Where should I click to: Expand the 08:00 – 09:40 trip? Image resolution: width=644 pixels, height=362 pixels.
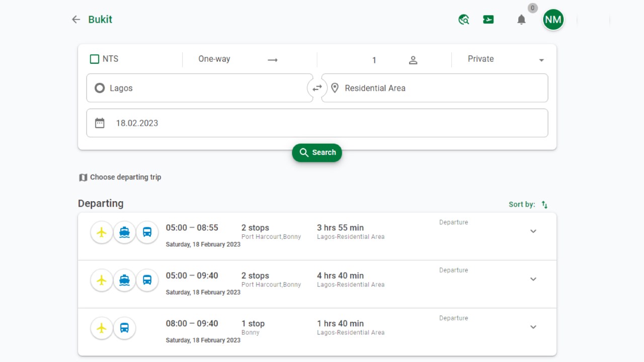pos(533,327)
